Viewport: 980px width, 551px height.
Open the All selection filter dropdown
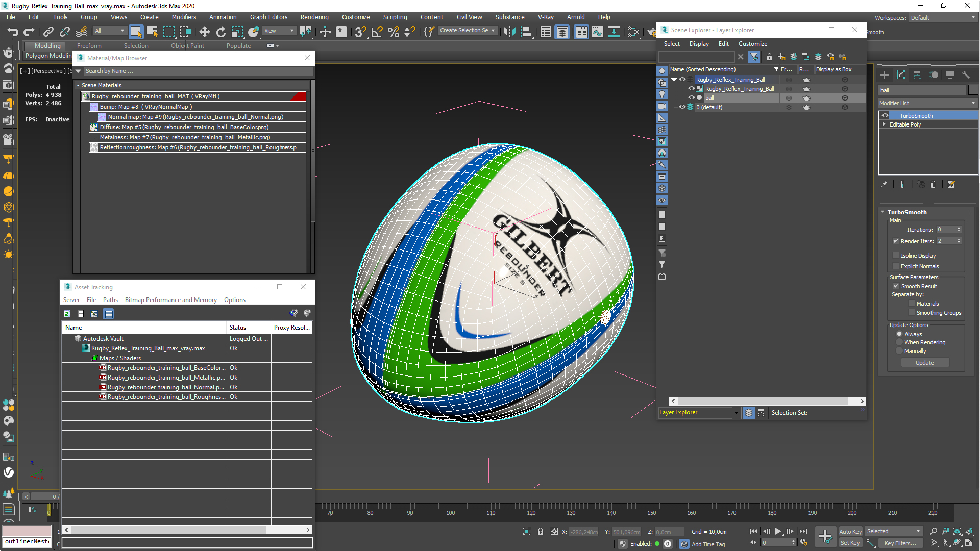[109, 31]
